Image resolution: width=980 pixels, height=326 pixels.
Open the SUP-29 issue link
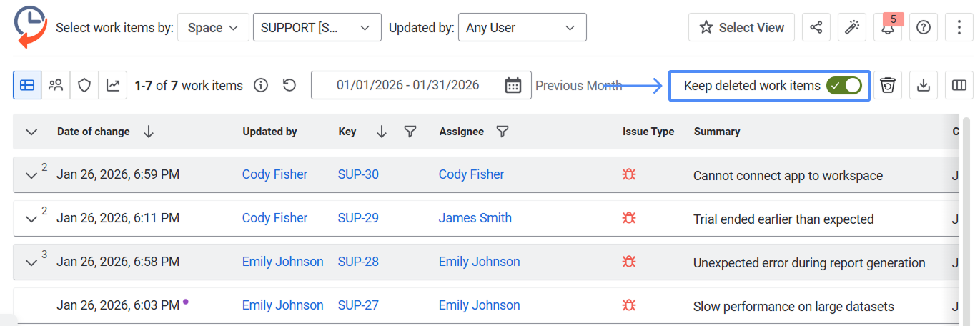point(358,218)
